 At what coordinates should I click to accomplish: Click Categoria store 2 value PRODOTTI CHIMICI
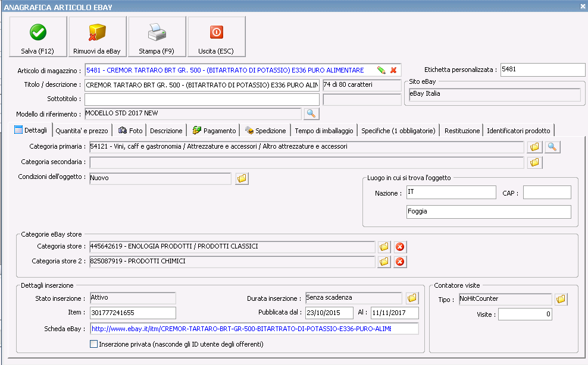(x=232, y=262)
